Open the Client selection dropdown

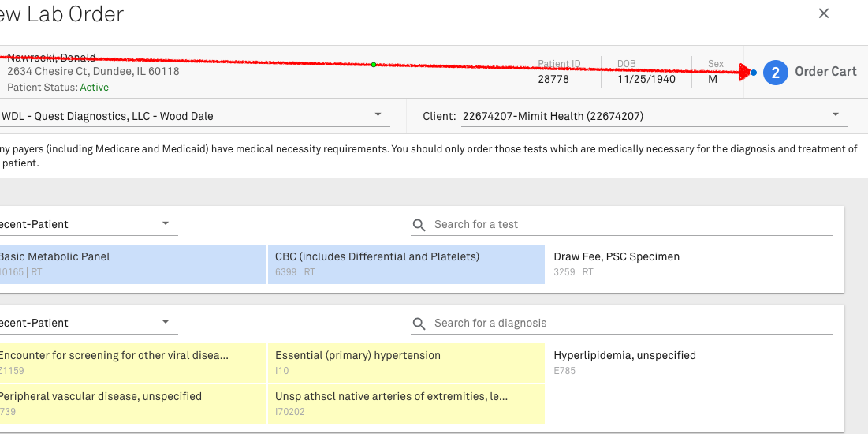click(835, 115)
